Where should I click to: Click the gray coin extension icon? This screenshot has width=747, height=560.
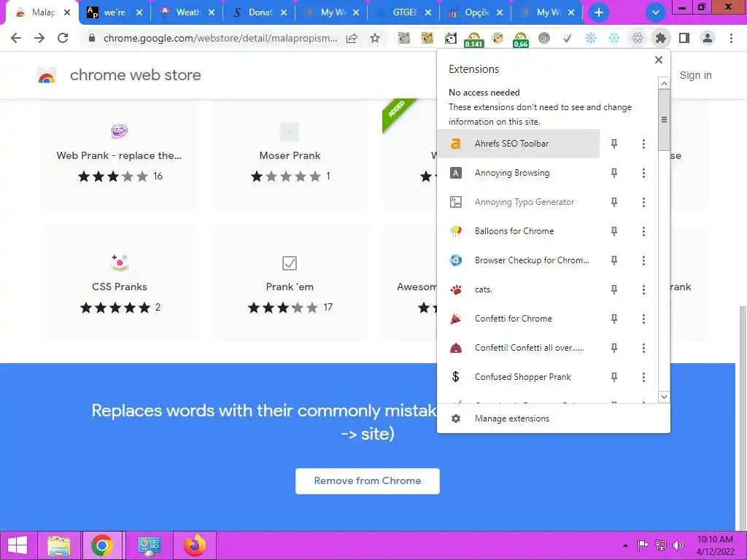[x=544, y=38]
